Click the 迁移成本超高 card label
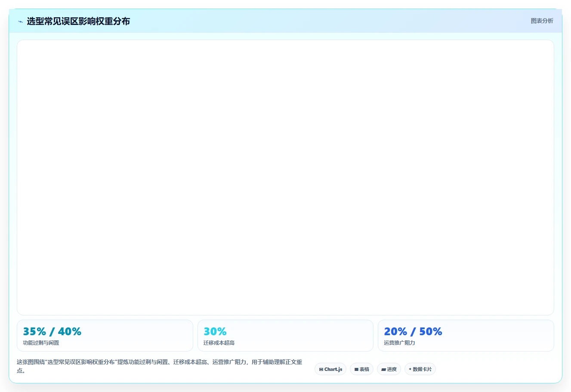The height and width of the screenshot is (392, 571). (x=219, y=343)
